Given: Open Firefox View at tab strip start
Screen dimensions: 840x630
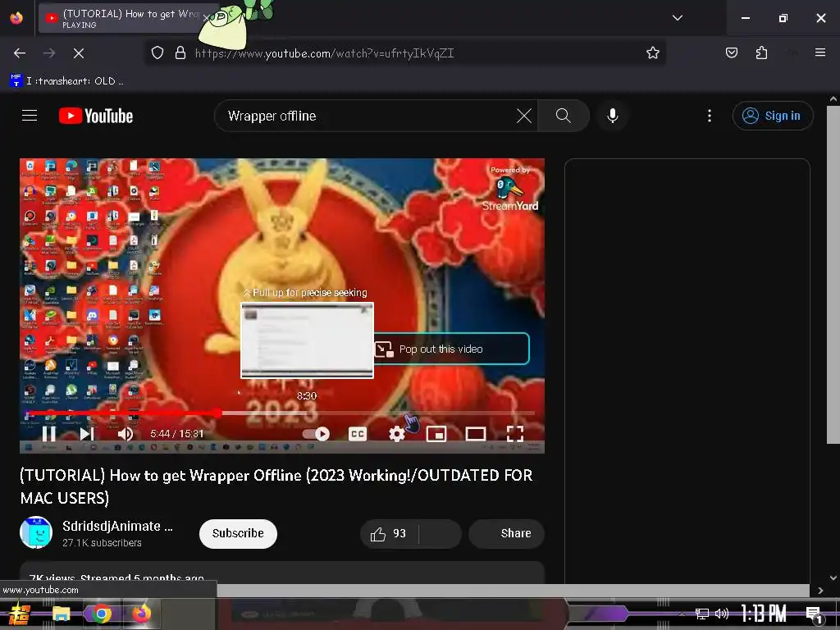Looking at the screenshot, I should (16, 18).
